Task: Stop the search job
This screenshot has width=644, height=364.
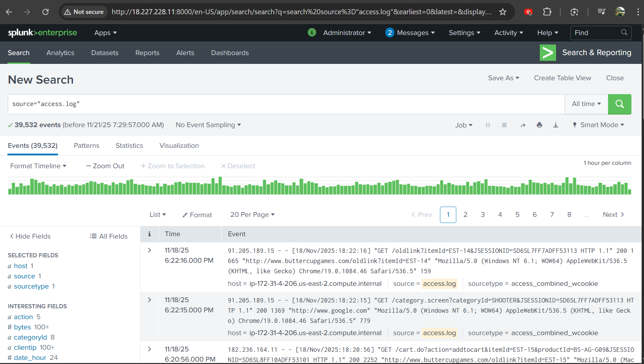Action: click(504, 125)
